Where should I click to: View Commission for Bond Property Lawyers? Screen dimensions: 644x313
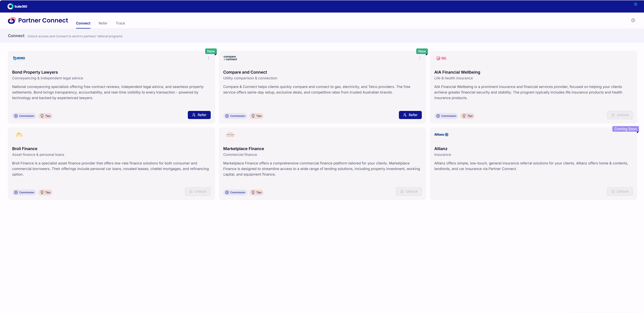click(x=24, y=116)
